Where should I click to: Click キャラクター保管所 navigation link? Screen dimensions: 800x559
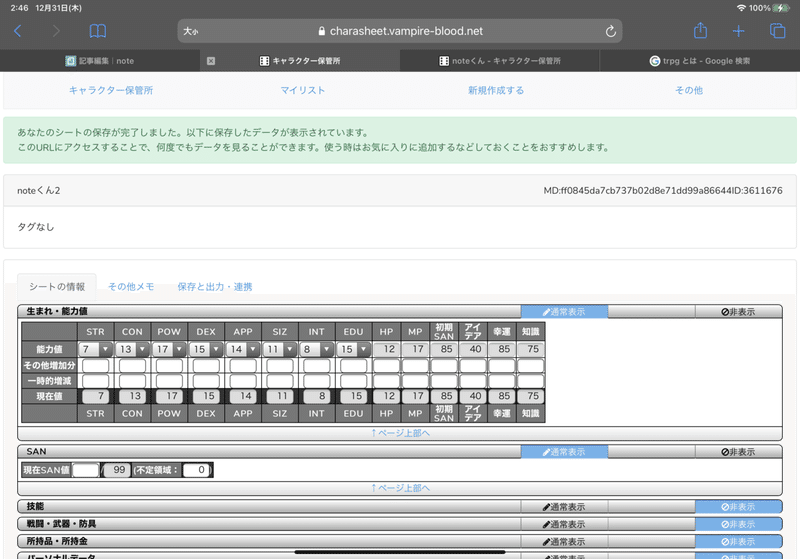coord(111,90)
